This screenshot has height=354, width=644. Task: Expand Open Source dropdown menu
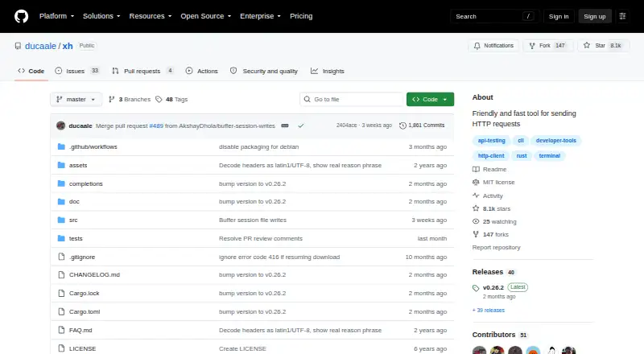click(206, 16)
